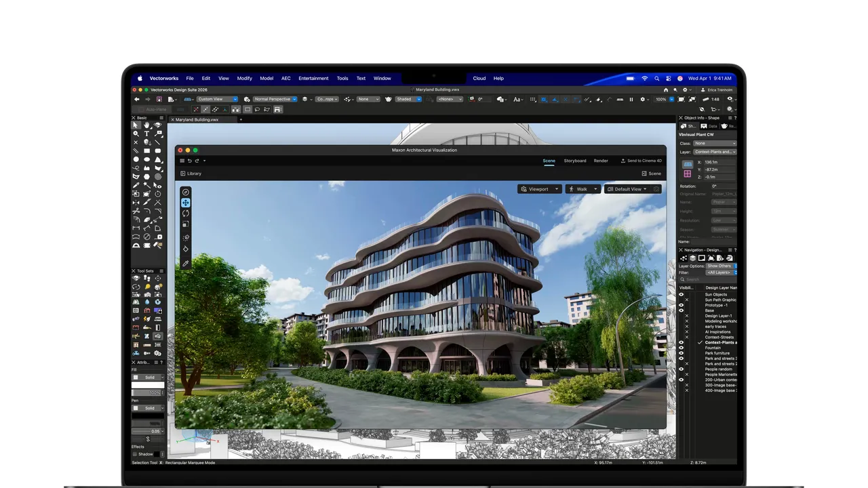The image size is (868, 488).
Task: Select the compass navigate icon in Maxon toolbar
Action: pyautogui.click(x=185, y=192)
